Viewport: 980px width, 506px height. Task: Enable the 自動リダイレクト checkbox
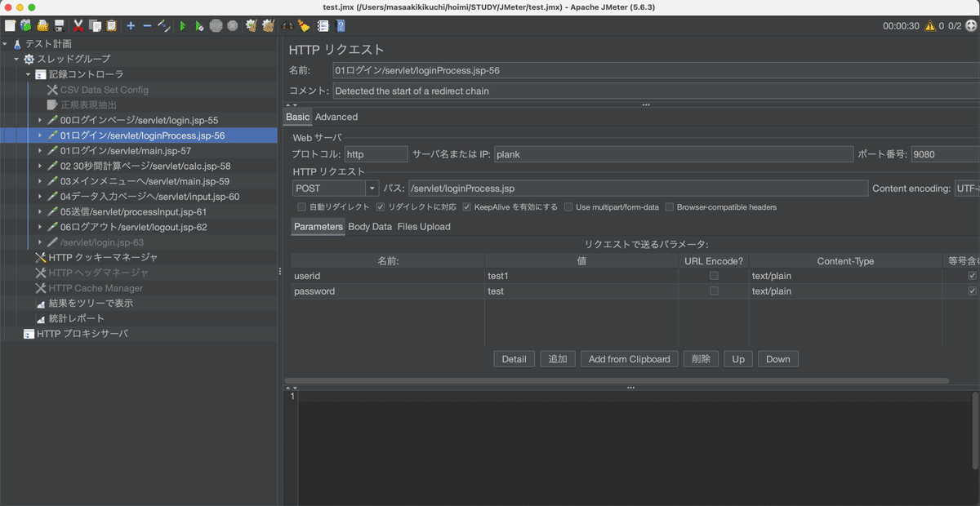tap(301, 206)
